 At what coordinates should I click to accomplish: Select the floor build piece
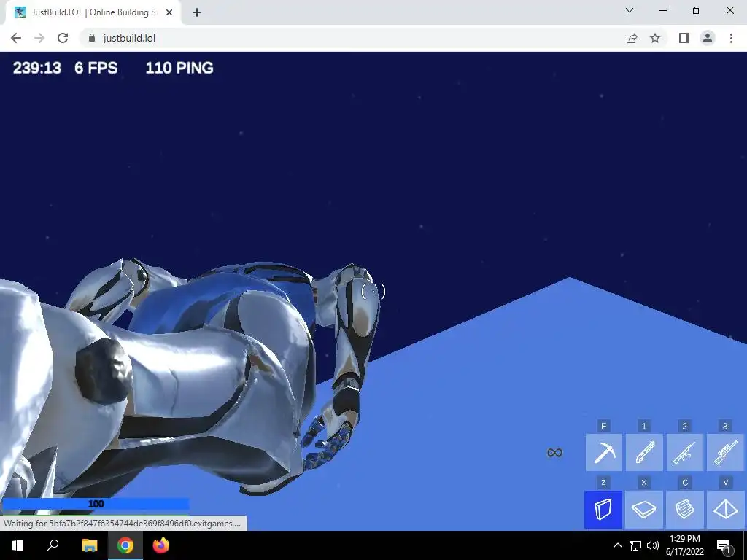point(644,510)
